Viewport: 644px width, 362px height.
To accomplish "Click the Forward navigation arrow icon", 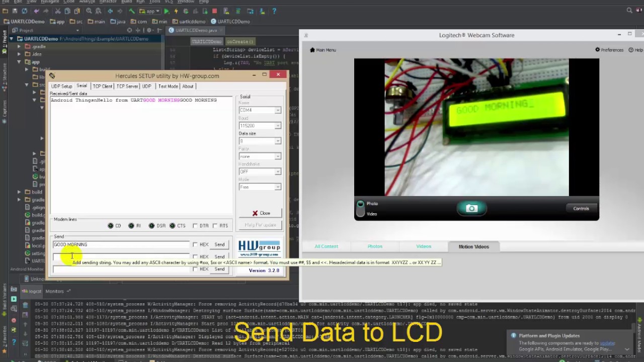I will pyautogui.click(x=120, y=11).
